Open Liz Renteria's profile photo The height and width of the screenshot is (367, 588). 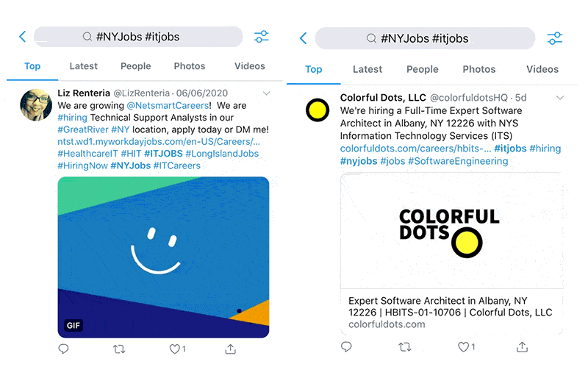click(x=36, y=104)
